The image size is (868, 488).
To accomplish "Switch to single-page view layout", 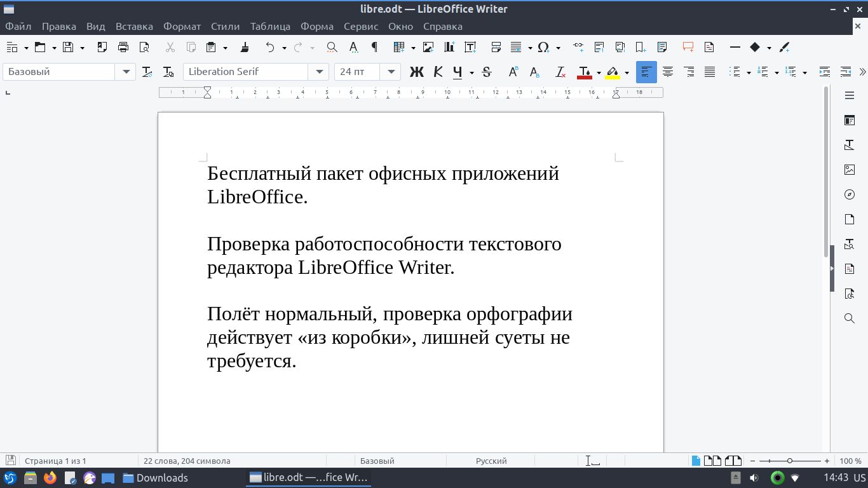I will click(696, 461).
